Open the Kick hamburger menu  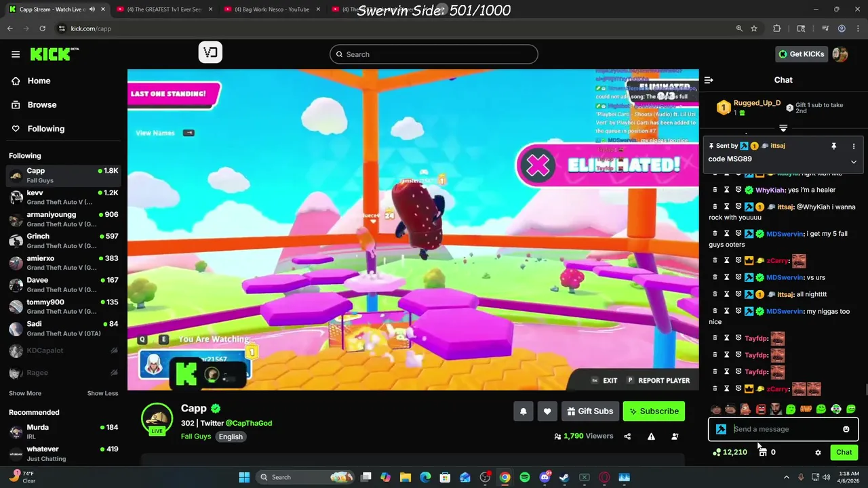pos(16,54)
